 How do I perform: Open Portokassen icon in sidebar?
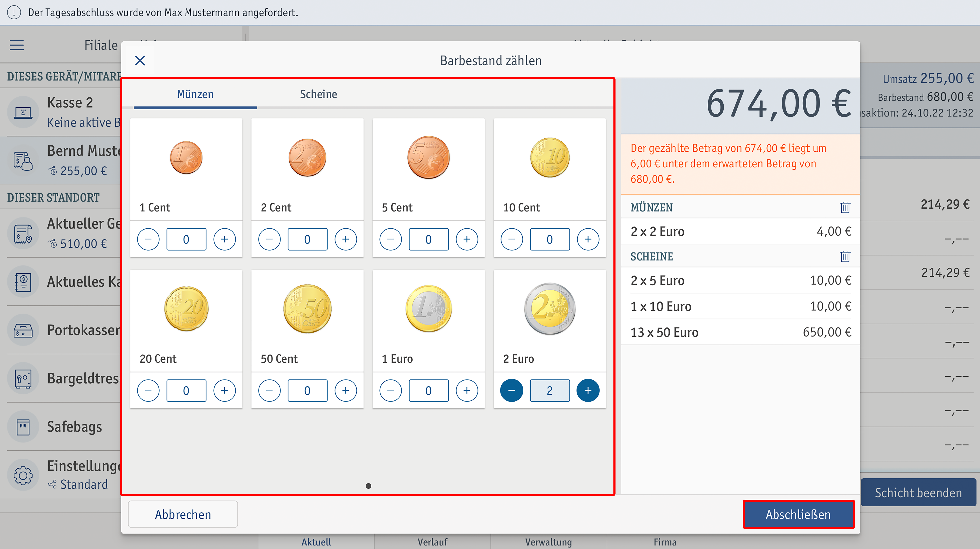[x=23, y=330]
